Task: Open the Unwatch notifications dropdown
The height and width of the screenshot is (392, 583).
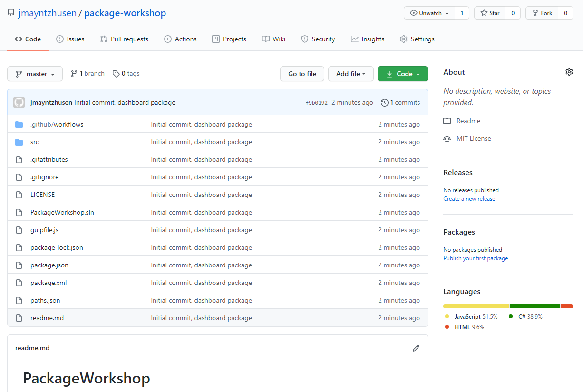Action: click(429, 13)
